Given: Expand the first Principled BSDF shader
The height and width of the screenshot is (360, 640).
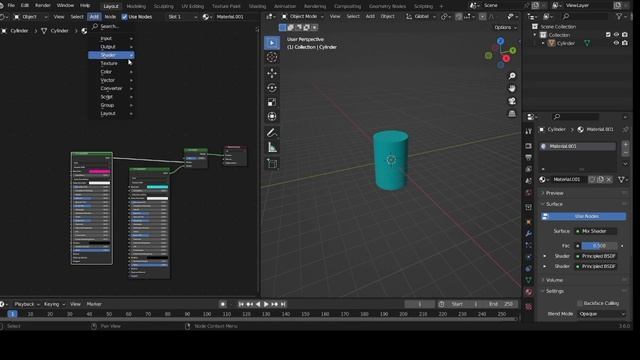Looking at the screenshot, I should (x=545, y=256).
